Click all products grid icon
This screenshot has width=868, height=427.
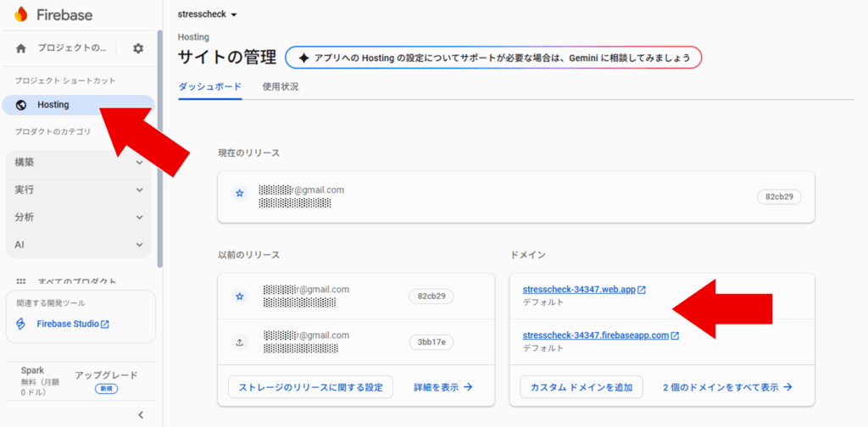[21, 281]
